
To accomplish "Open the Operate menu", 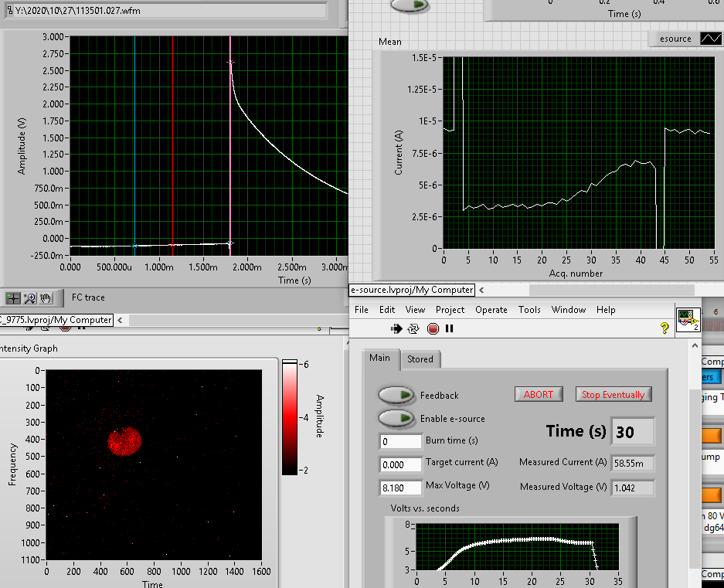I will click(x=491, y=310).
